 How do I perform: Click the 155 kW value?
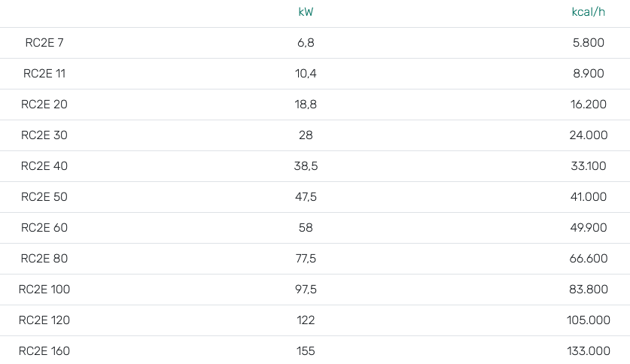(x=306, y=351)
